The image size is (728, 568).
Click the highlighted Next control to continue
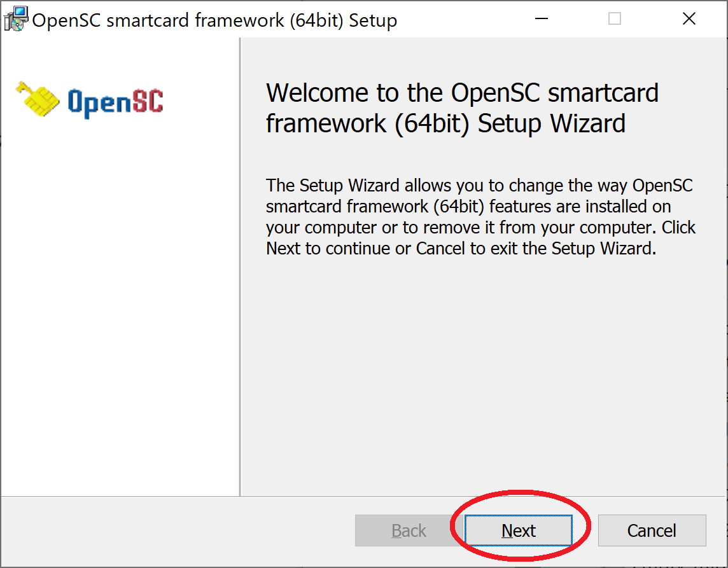coord(519,530)
